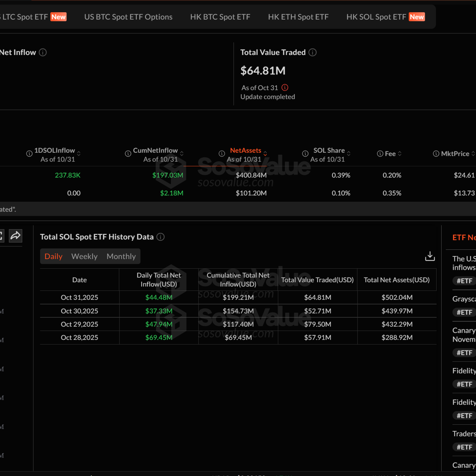
Task: Click the info icon next to As of Oct 31
Action: point(285,88)
